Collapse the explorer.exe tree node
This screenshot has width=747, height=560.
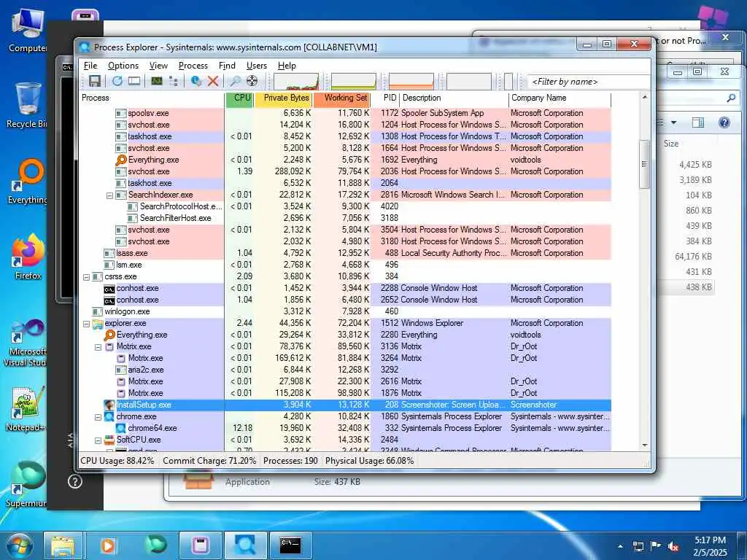pyautogui.click(x=86, y=323)
